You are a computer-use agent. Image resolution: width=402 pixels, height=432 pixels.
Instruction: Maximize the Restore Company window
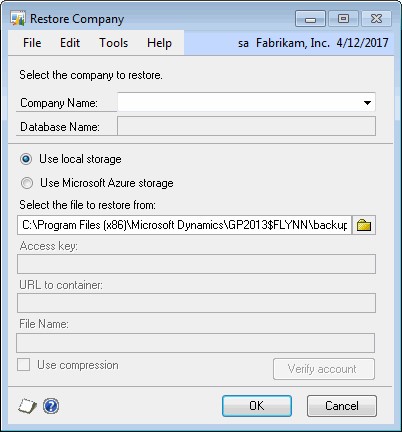click(x=343, y=19)
